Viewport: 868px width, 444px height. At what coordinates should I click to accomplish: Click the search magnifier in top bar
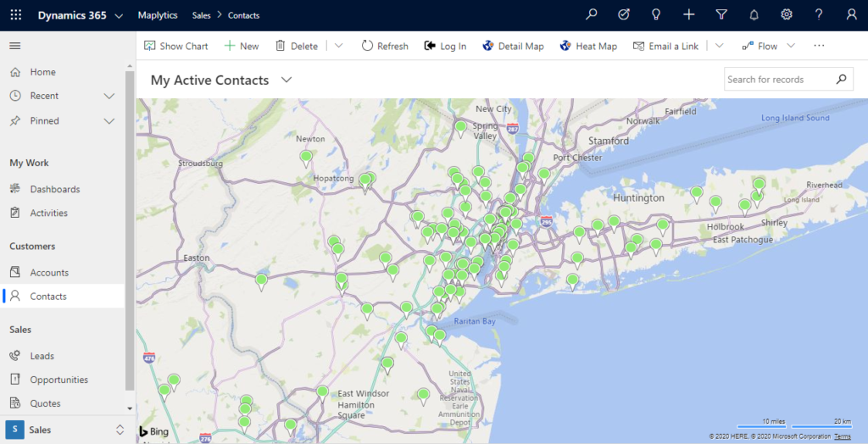click(x=592, y=15)
